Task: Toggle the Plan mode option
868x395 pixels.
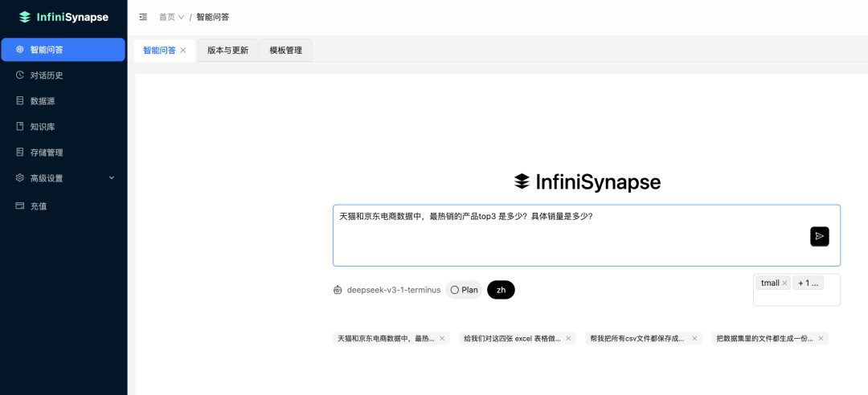Action: pos(464,290)
